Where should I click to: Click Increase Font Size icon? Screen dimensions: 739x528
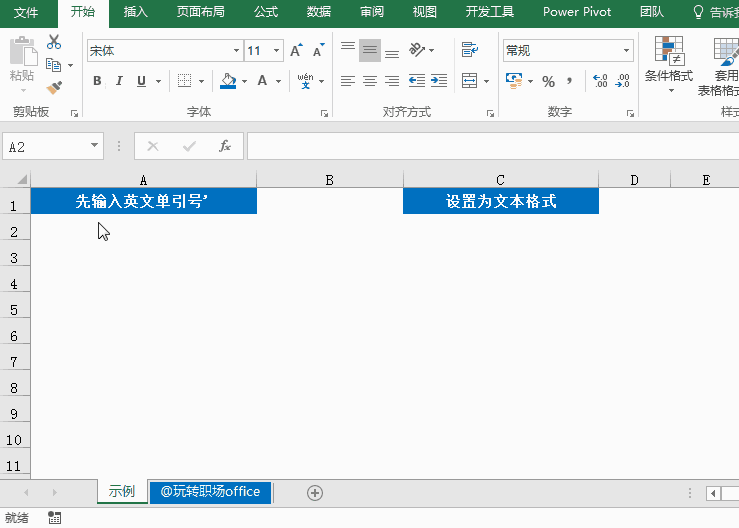pyautogui.click(x=296, y=51)
